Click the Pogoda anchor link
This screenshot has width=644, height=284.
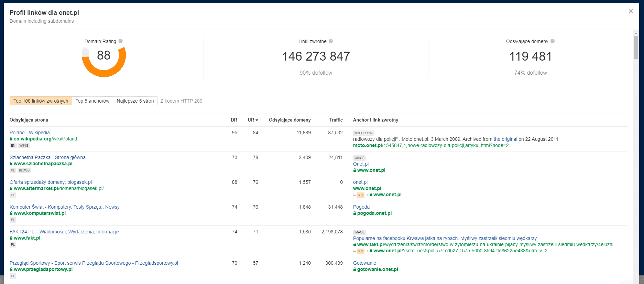click(x=361, y=207)
